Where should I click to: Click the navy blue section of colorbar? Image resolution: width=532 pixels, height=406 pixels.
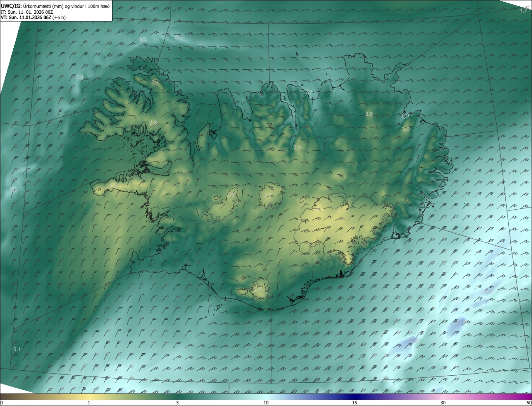(355, 396)
